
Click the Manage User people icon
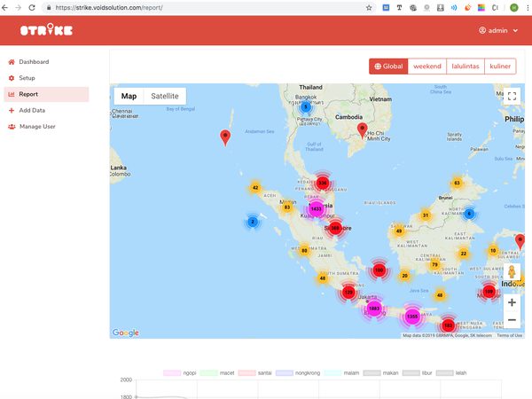[12, 127]
